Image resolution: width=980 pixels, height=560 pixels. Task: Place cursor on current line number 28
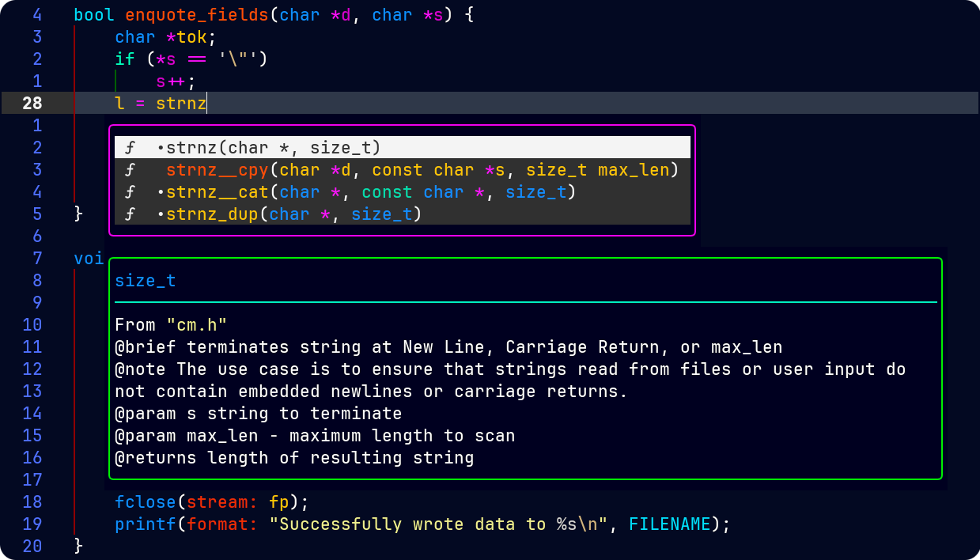point(32,103)
